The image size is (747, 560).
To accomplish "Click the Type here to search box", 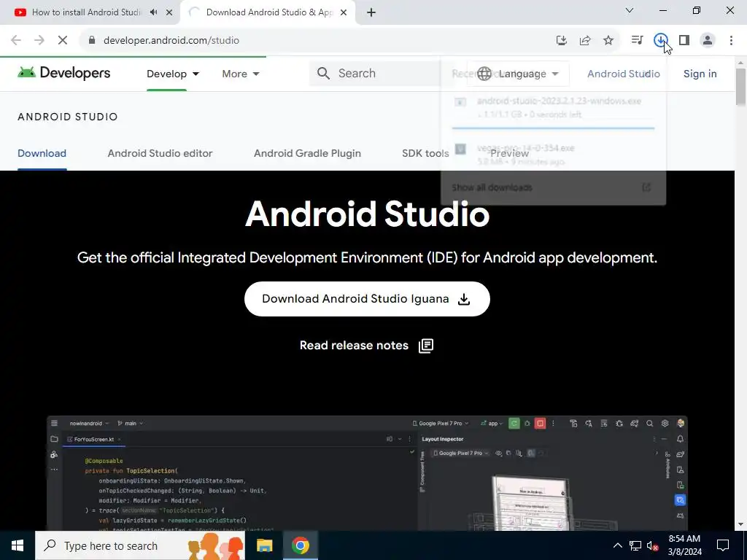I will [x=140, y=545].
